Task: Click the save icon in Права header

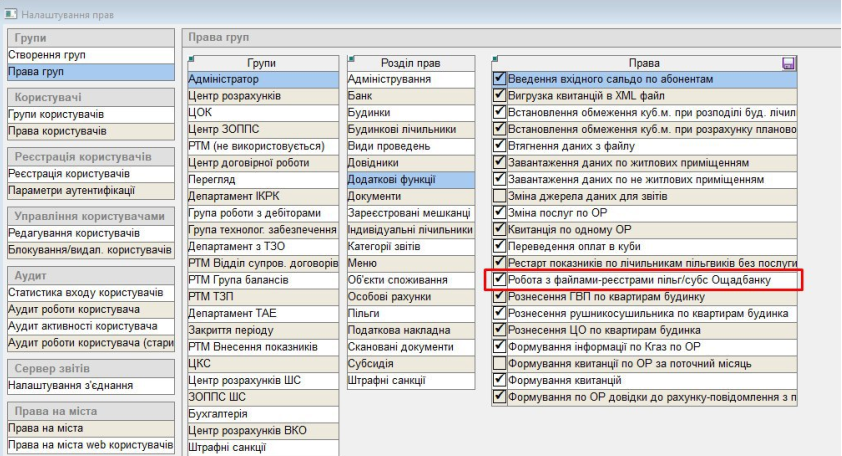Action: 788,63
